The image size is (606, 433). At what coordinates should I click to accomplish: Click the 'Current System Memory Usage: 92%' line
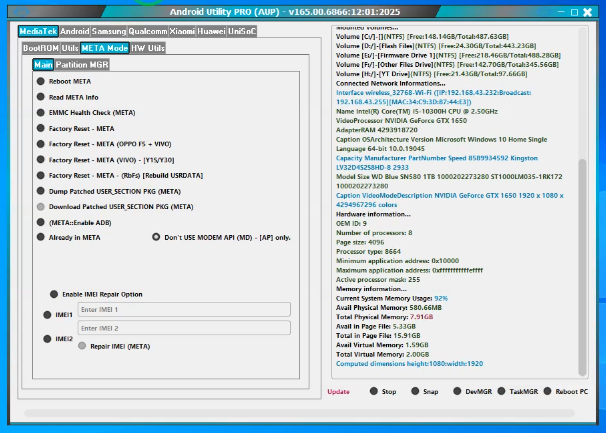click(x=392, y=298)
